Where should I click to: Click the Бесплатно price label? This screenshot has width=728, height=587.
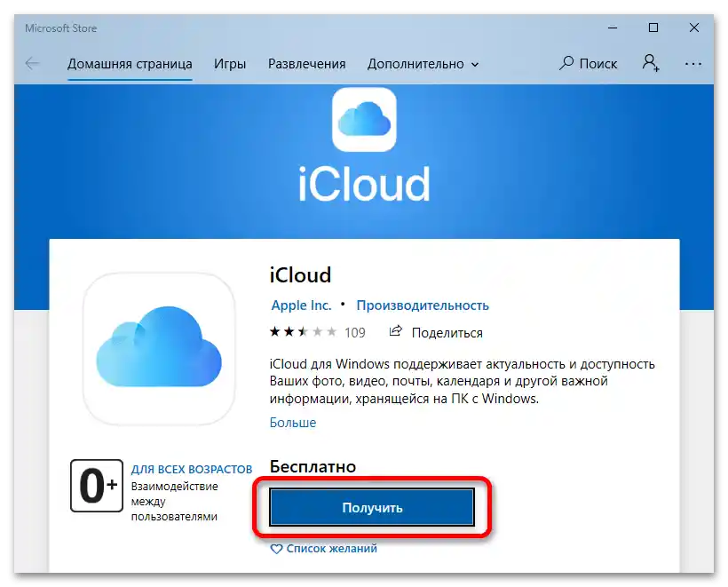(313, 466)
